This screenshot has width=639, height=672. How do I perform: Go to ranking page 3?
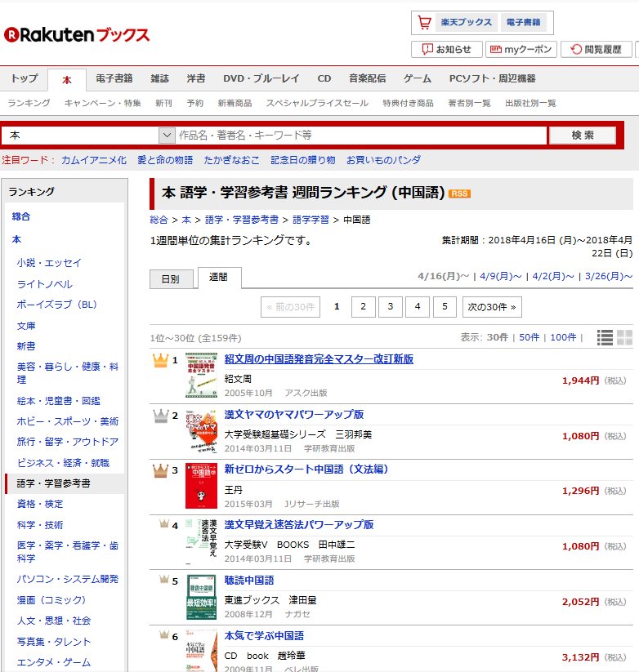[x=391, y=307]
